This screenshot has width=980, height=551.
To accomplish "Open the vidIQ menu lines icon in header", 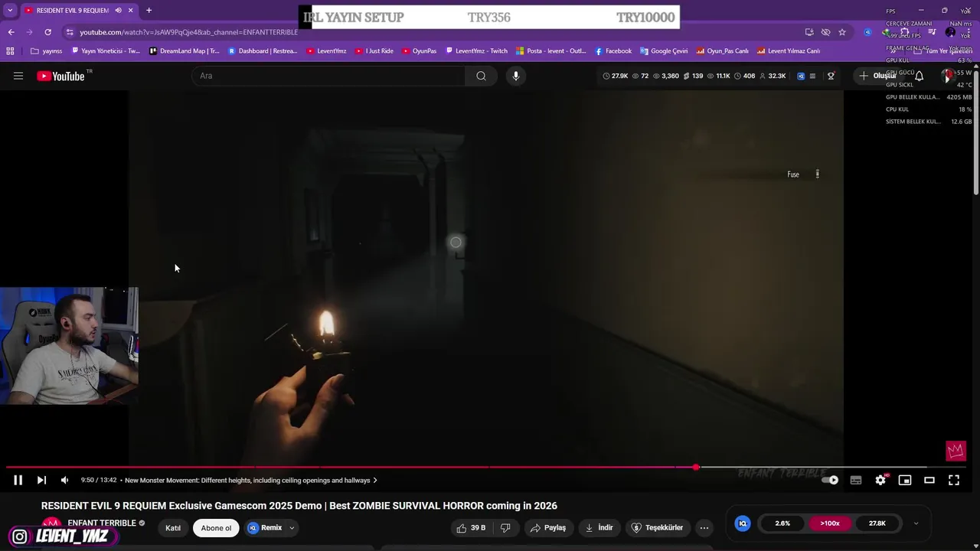I will [812, 76].
